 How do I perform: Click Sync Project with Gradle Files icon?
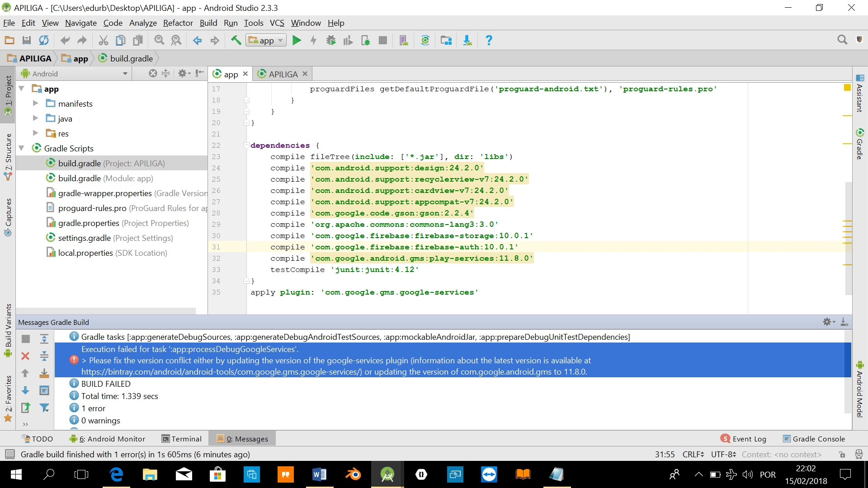(x=425, y=41)
